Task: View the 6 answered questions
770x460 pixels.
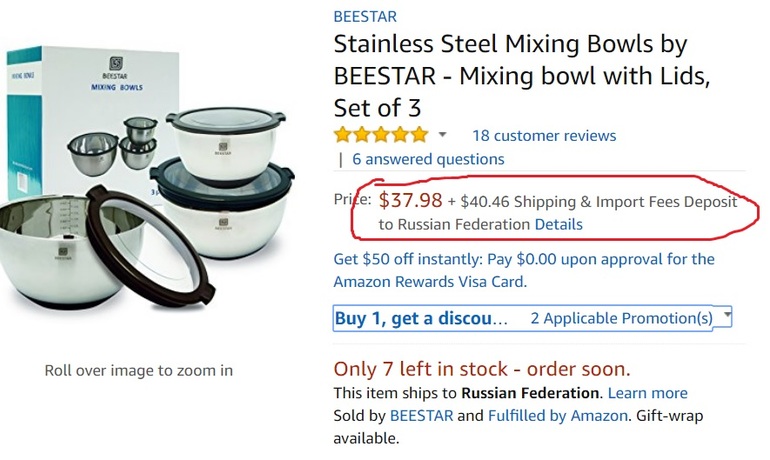Action: tap(428, 159)
